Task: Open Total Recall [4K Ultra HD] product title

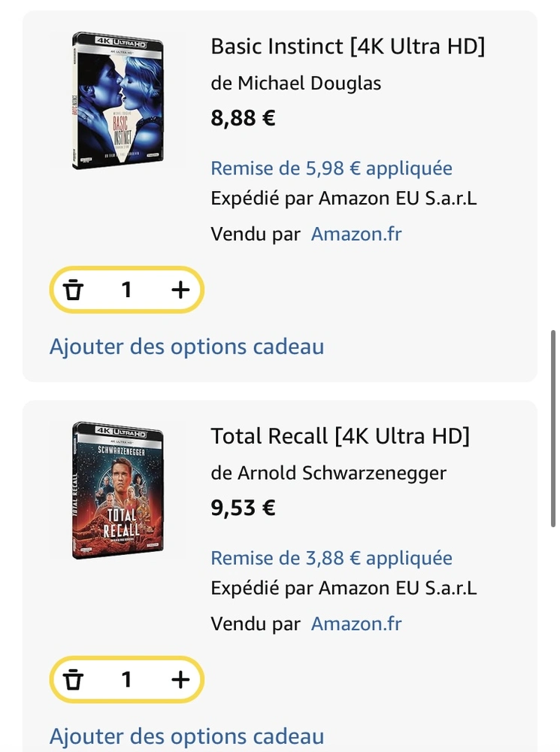Action: (340, 436)
